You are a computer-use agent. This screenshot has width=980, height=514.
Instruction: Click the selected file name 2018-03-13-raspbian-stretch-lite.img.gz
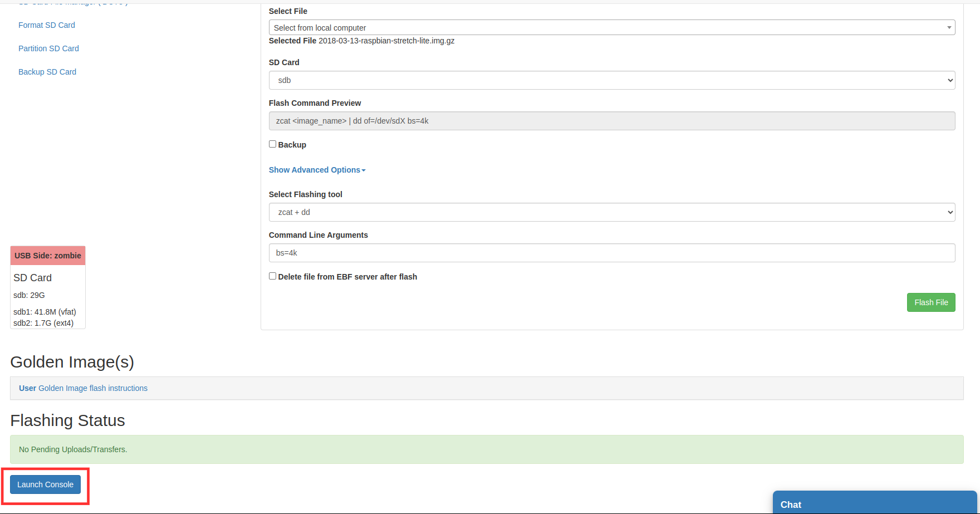[386, 41]
